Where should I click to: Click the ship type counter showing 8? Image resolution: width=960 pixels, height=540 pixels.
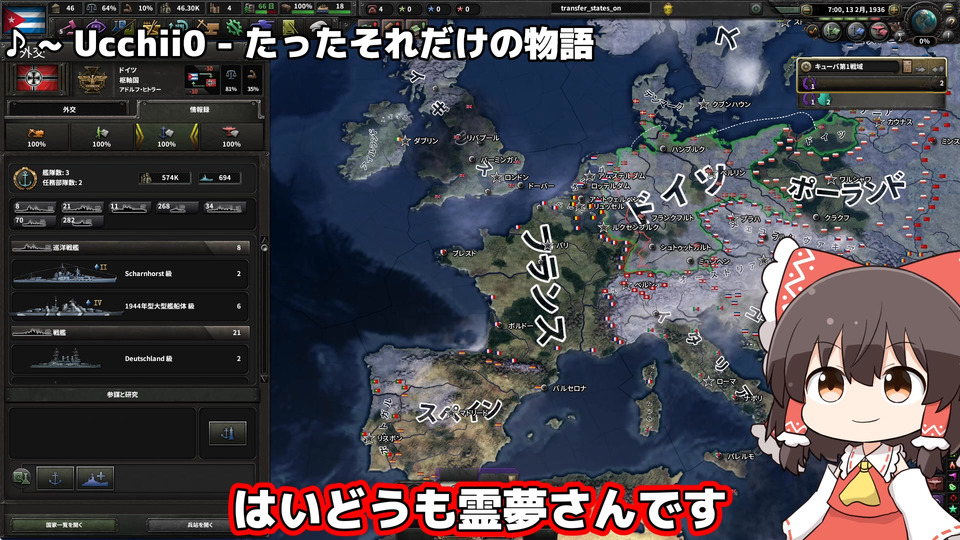(35, 207)
